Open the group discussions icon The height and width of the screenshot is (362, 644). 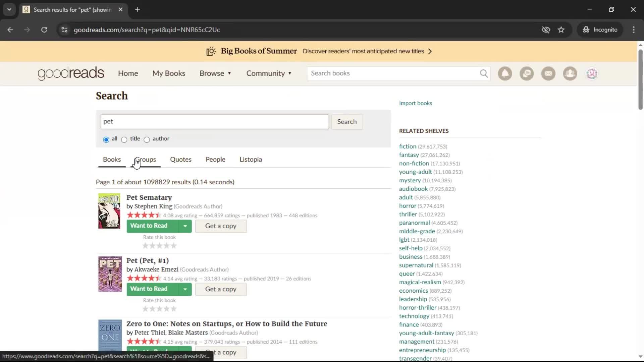[527, 73]
